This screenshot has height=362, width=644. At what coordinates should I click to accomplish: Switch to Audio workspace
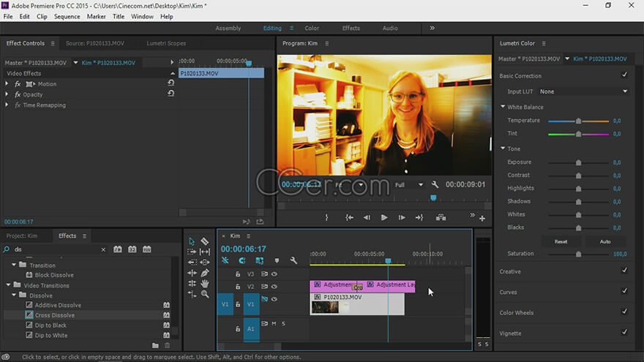(390, 29)
